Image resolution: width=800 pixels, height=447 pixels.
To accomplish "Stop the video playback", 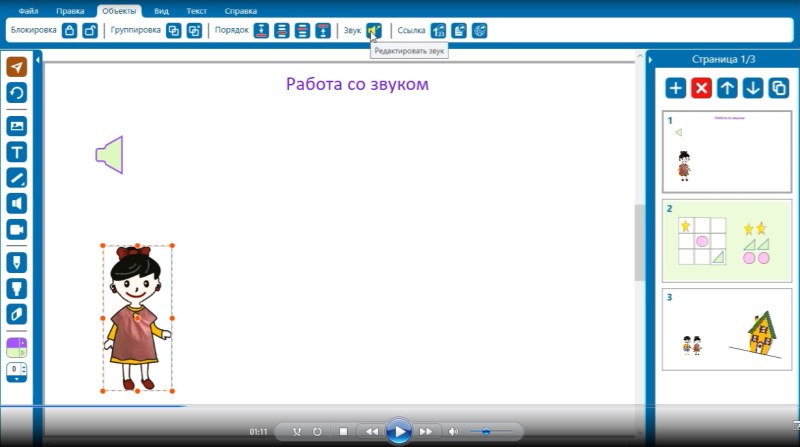I will (x=343, y=432).
